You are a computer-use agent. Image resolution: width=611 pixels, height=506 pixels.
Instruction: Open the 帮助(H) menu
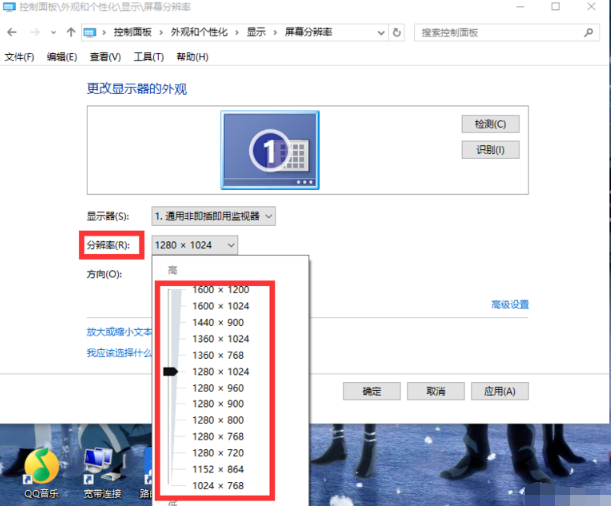pos(192,57)
